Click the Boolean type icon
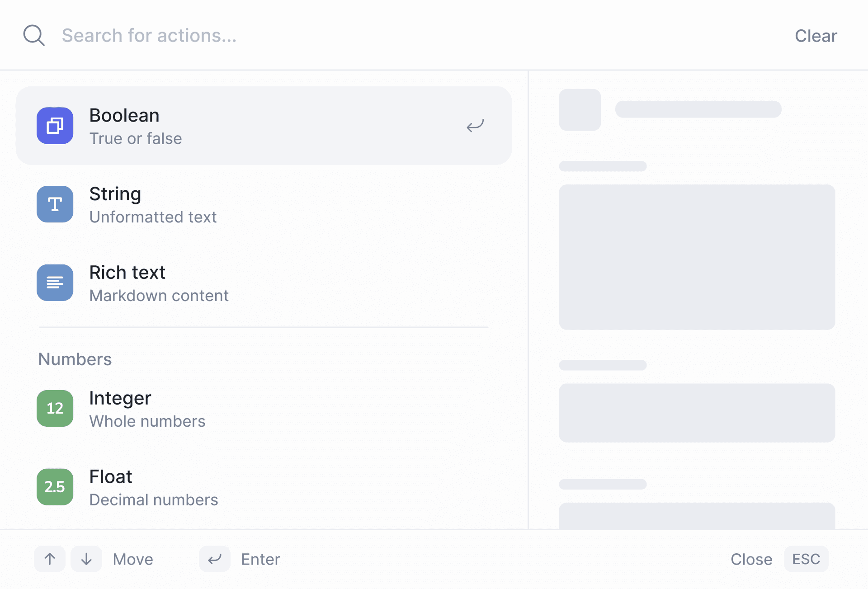Image resolution: width=868 pixels, height=589 pixels. (x=55, y=126)
